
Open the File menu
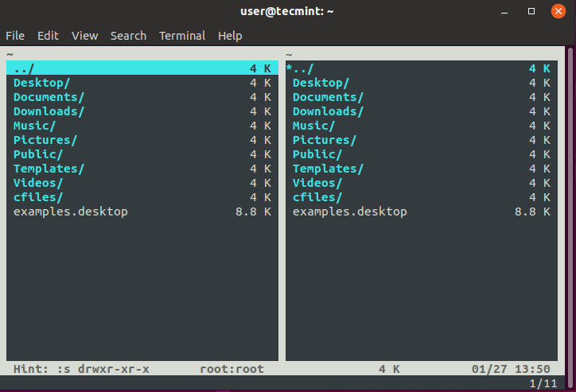click(x=15, y=36)
